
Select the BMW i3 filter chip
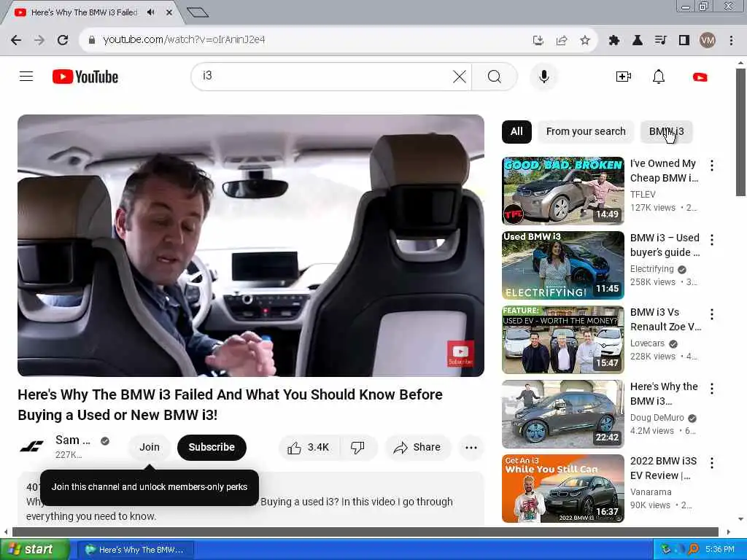666,131
